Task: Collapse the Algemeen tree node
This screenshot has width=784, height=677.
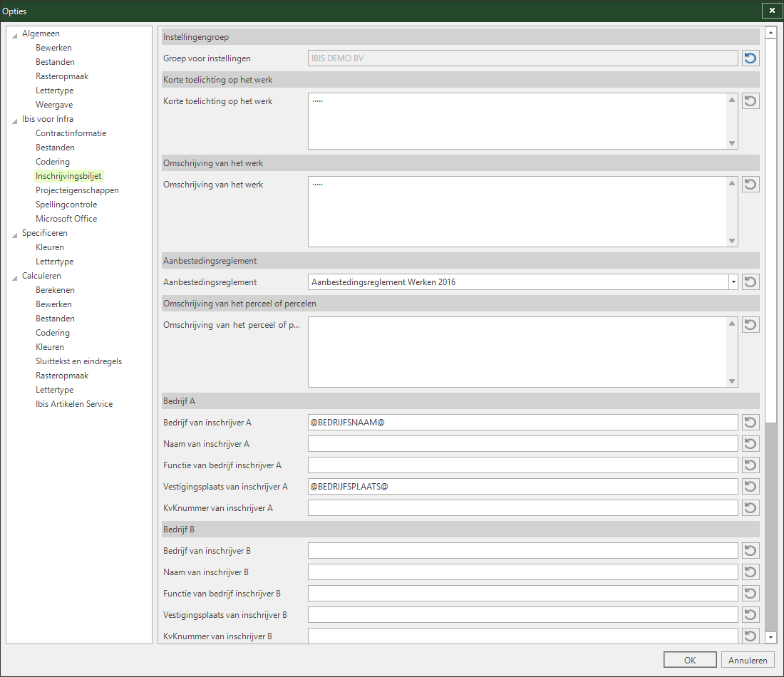Action: (x=14, y=35)
